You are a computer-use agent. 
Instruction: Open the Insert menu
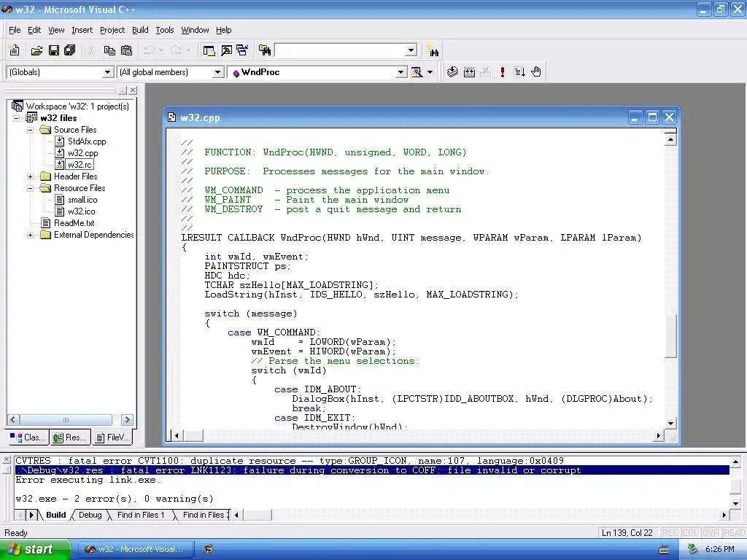[82, 30]
